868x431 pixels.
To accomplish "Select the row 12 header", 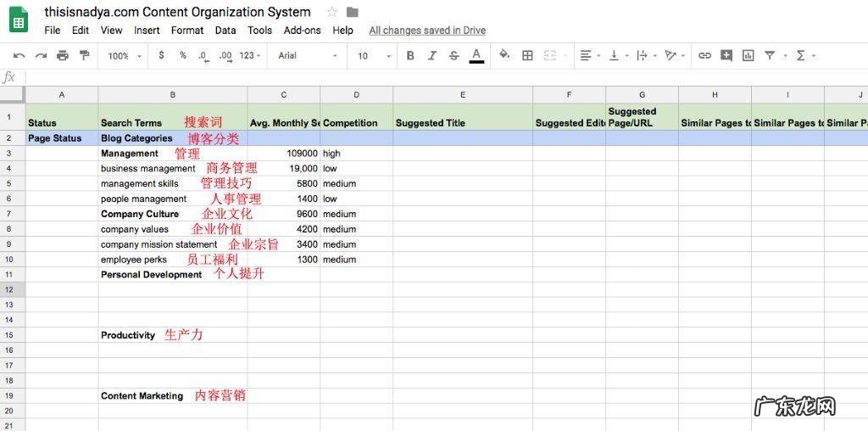I will [12, 289].
